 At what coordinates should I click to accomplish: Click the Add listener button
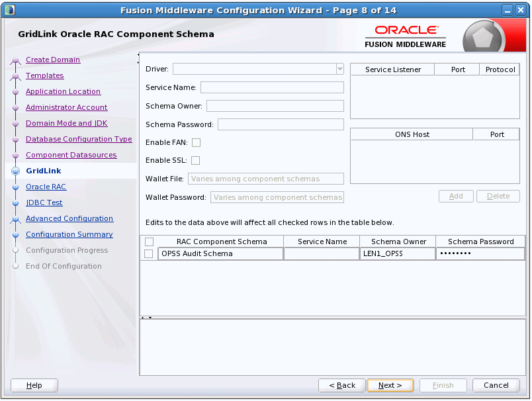click(456, 196)
